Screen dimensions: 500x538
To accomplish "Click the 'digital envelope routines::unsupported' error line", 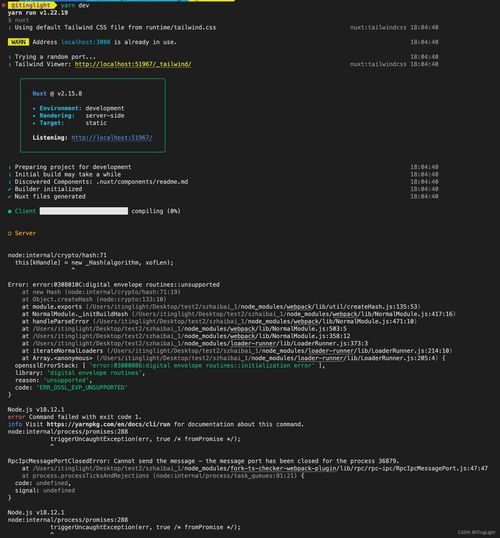I will pos(114,285).
